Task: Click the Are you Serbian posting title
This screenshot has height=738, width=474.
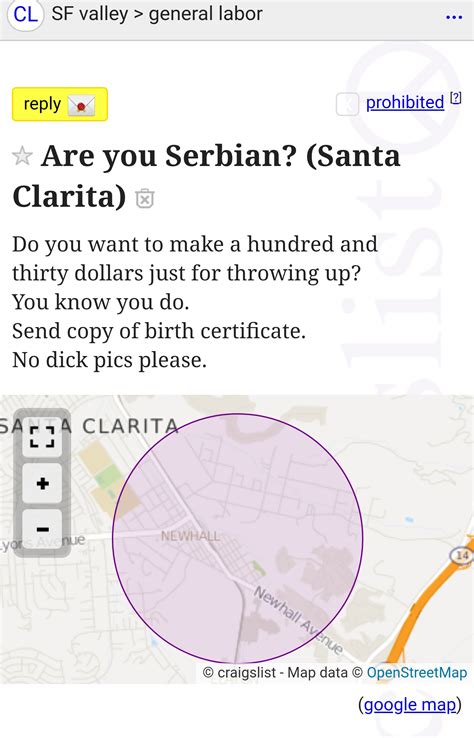Action: [x=206, y=176]
